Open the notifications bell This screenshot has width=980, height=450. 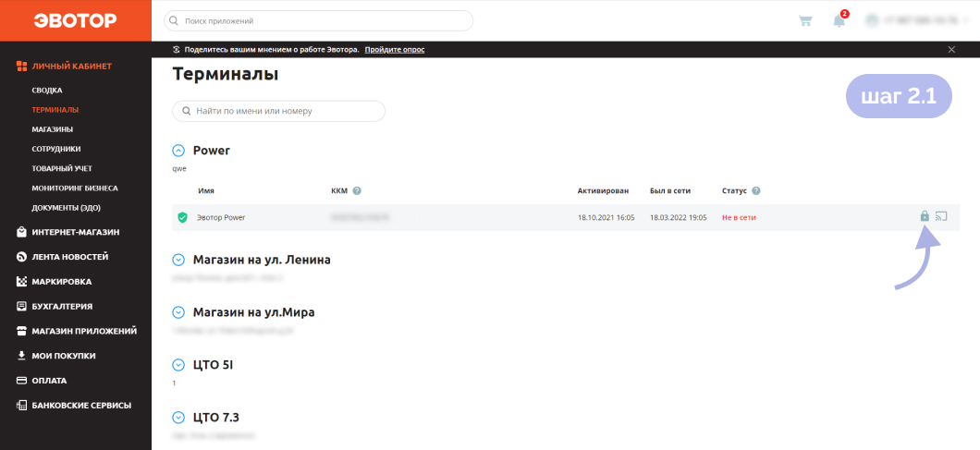pos(839,20)
